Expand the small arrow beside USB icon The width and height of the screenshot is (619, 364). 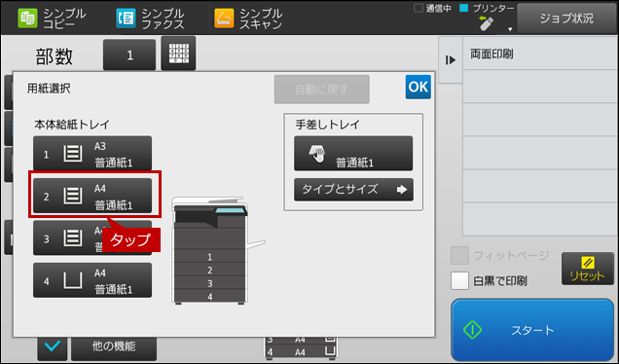pyautogui.click(x=510, y=29)
